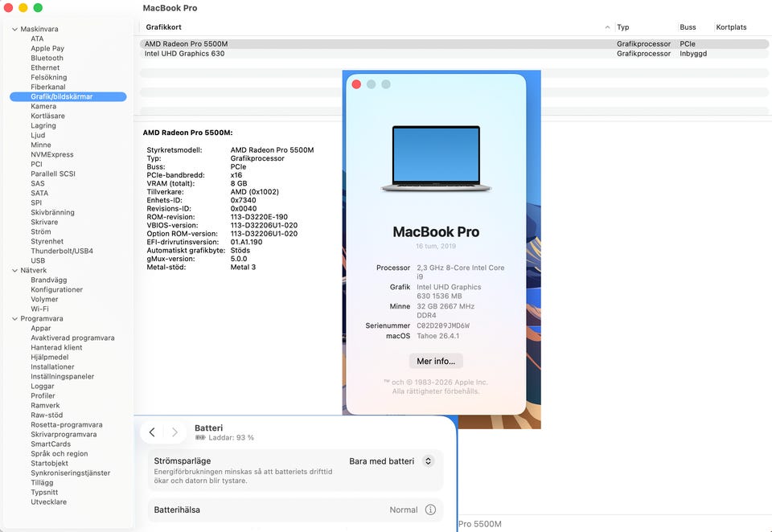Click the MacBook Pro laptop image

tap(436, 158)
